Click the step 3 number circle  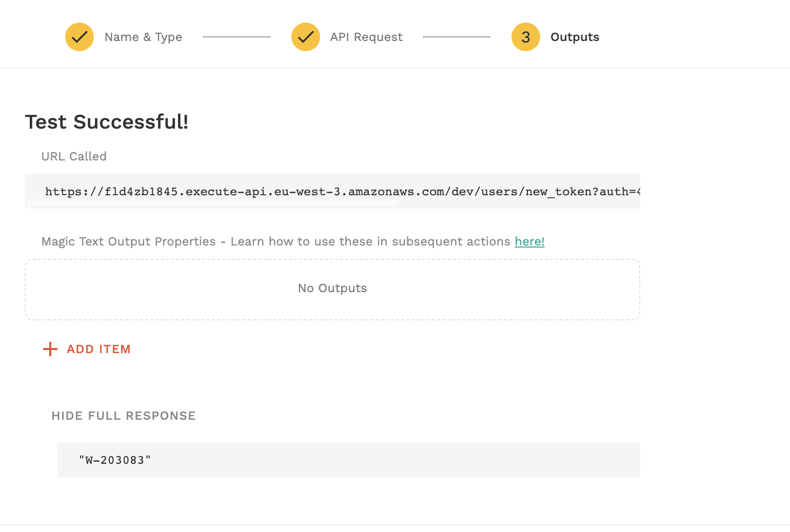526,37
